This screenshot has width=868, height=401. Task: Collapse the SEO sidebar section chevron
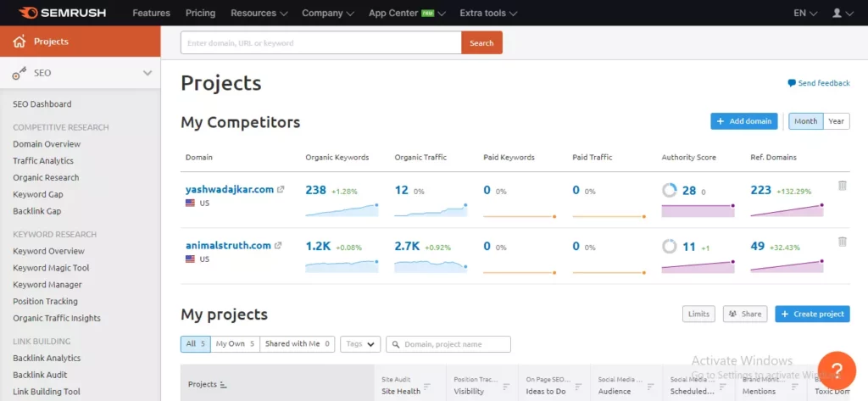(x=147, y=73)
